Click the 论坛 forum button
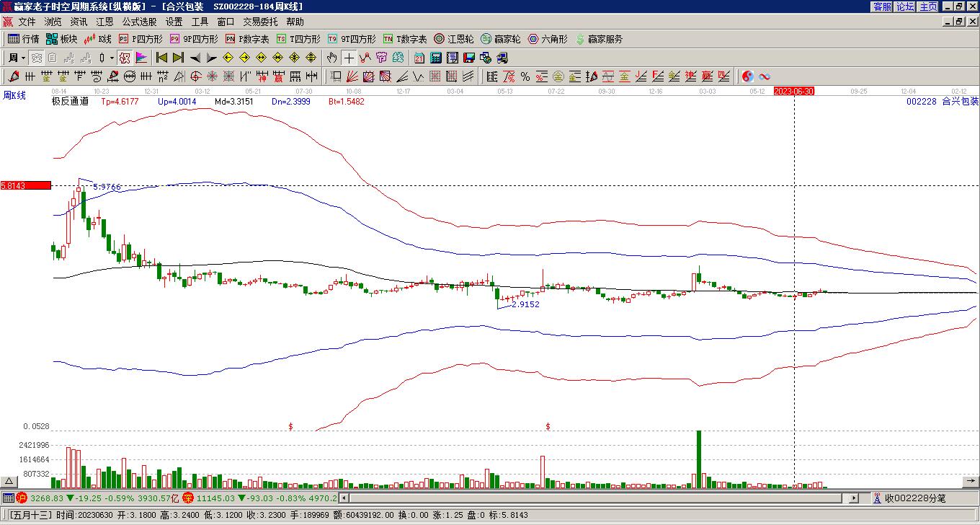 (905, 6)
